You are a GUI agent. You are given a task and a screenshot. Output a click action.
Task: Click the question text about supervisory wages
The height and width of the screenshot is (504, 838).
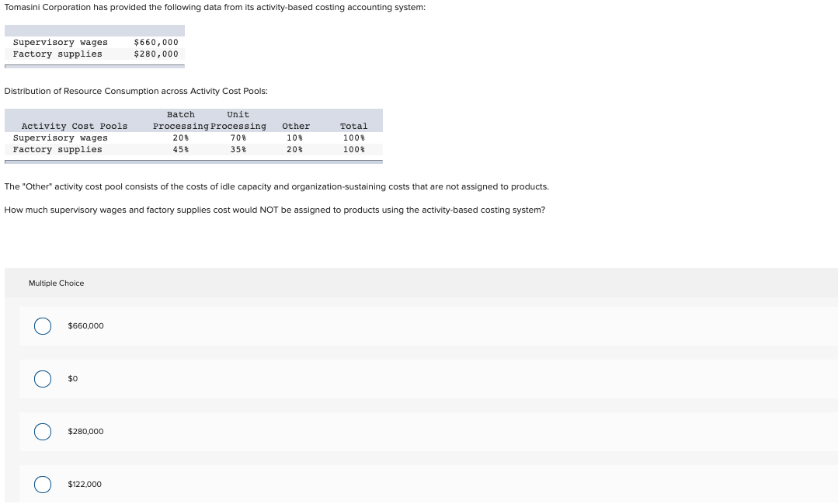coord(274,210)
